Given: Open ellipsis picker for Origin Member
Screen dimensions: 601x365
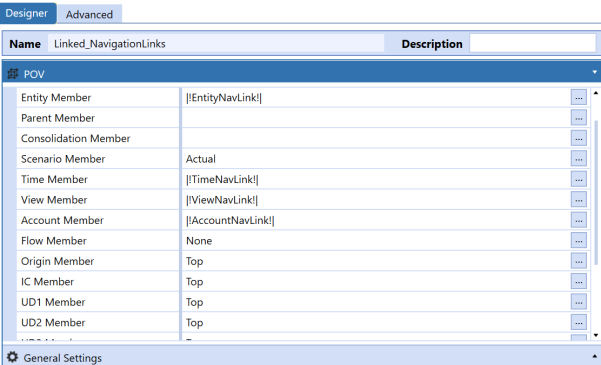Looking at the screenshot, I should click(578, 261).
